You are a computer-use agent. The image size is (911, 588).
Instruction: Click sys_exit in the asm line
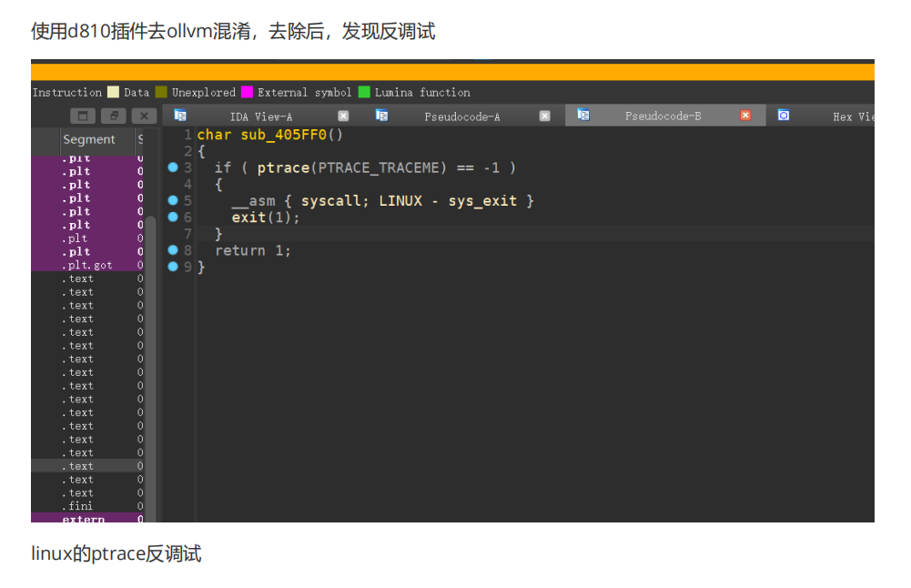pos(482,201)
